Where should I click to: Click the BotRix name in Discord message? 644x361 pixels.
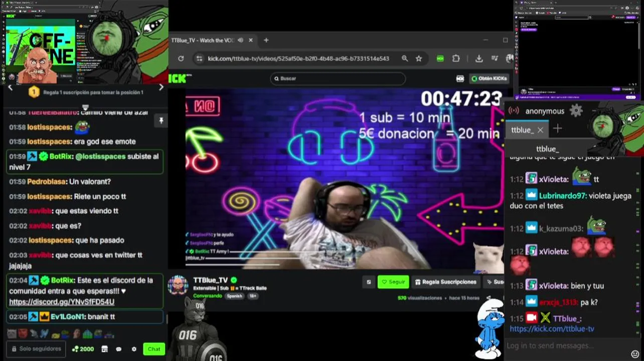tap(61, 280)
